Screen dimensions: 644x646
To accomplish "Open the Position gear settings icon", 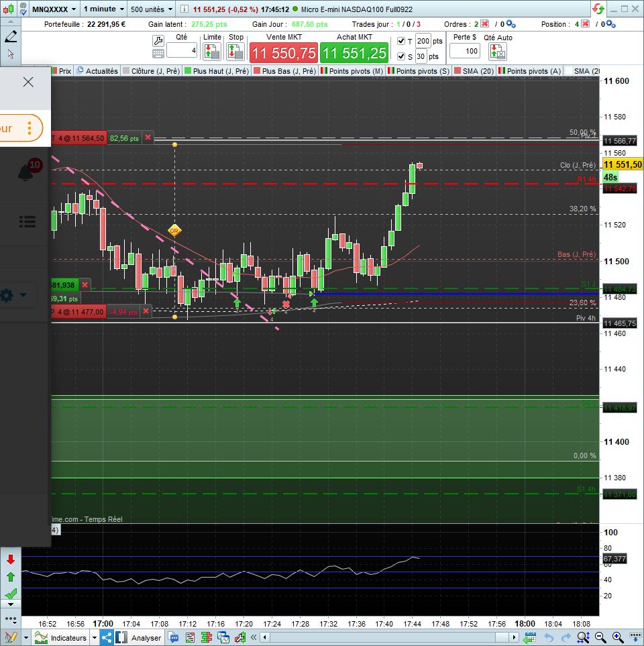I will point(610,24).
